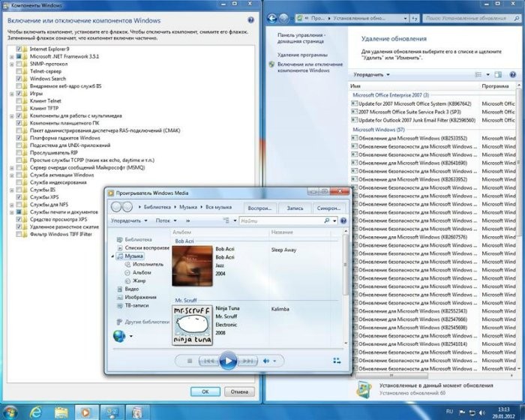The image size is (525, 420).
Task: Skip to next track in Media Player
Action: pos(247,361)
